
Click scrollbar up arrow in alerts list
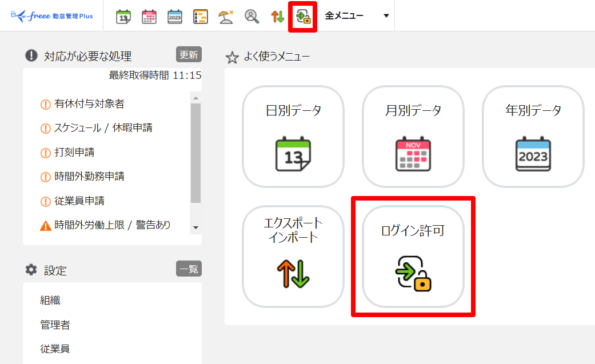coord(196,98)
